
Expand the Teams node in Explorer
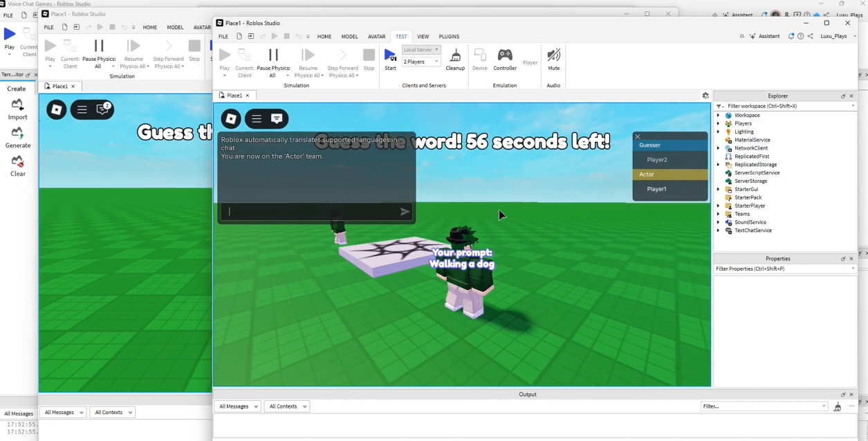tap(719, 214)
